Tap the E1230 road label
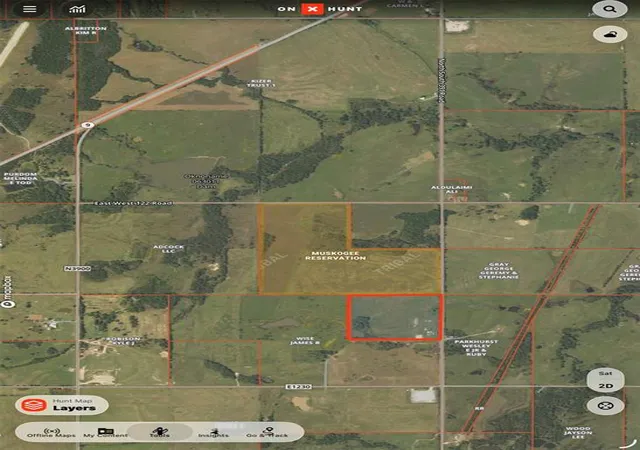 [299, 386]
